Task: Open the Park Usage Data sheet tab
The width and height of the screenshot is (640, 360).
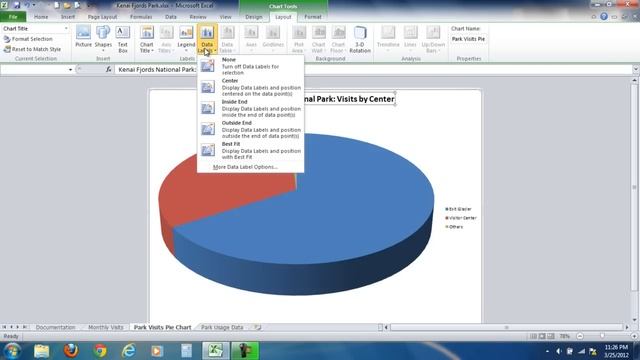Action: click(222, 327)
